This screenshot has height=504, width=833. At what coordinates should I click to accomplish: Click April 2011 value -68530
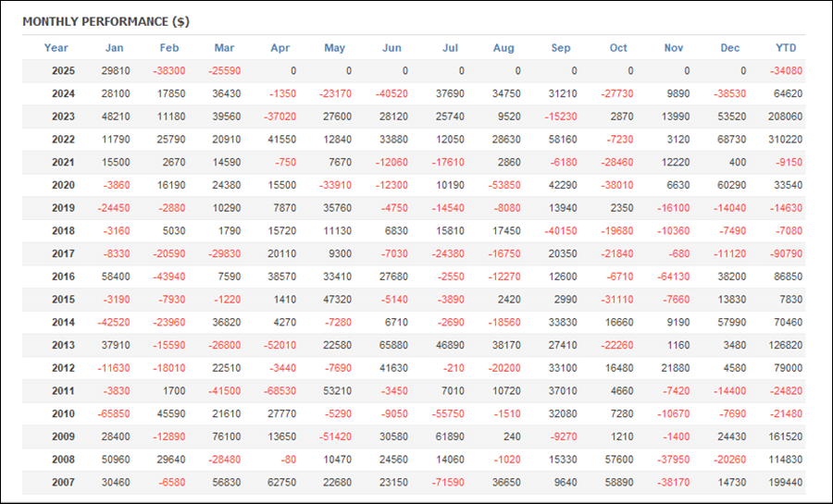click(280, 391)
